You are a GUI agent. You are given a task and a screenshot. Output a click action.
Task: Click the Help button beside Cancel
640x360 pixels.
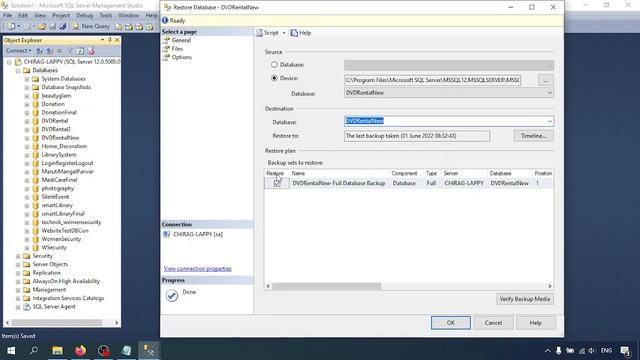coord(536,322)
